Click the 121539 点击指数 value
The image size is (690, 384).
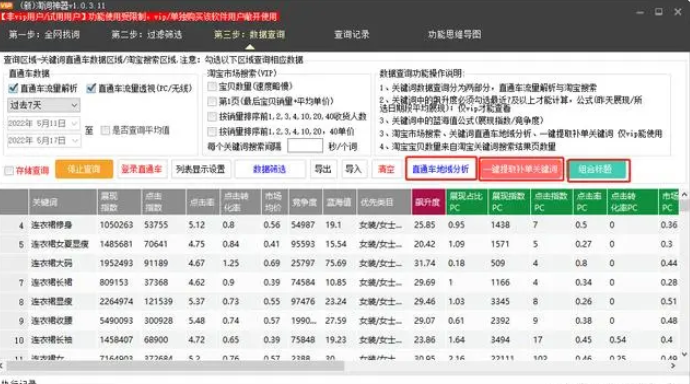tap(158, 301)
